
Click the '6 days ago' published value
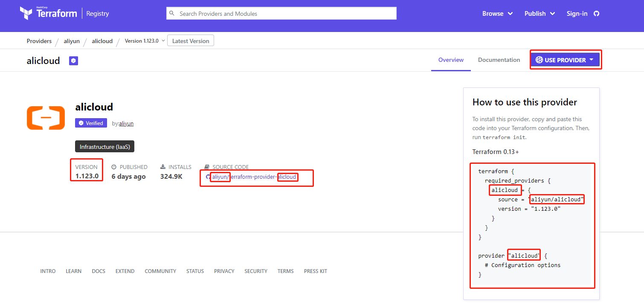click(x=128, y=176)
